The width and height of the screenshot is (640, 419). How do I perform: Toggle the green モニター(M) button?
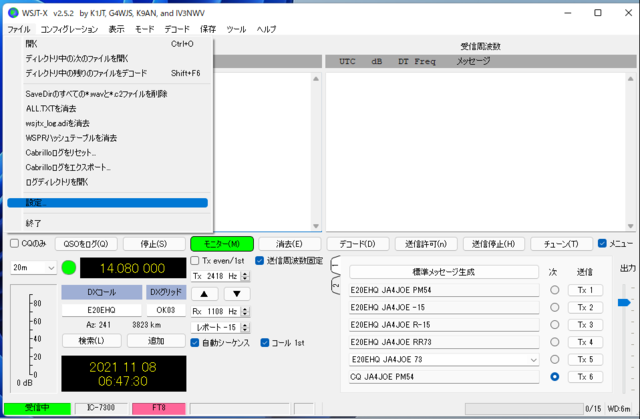[222, 244]
